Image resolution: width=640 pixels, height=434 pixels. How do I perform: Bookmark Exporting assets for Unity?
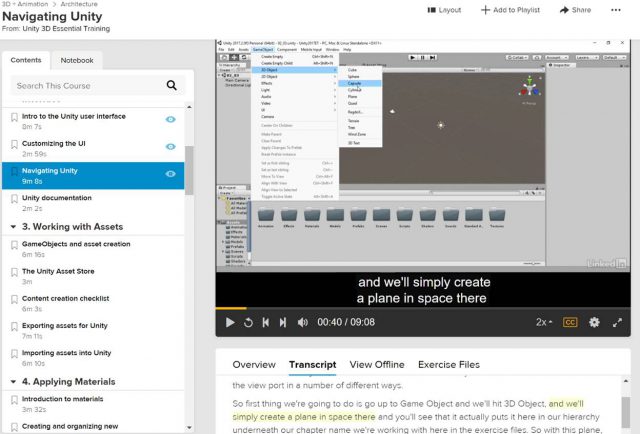[14, 327]
